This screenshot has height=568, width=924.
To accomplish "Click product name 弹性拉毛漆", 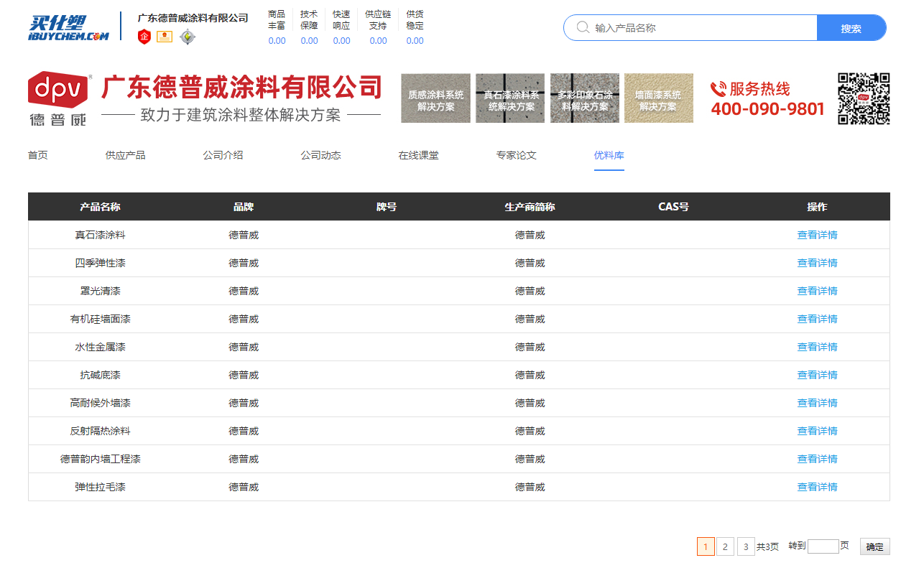I will coord(100,487).
